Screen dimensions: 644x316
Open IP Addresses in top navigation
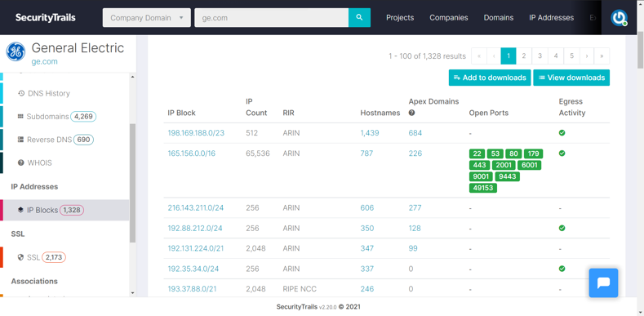[x=552, y=18]
